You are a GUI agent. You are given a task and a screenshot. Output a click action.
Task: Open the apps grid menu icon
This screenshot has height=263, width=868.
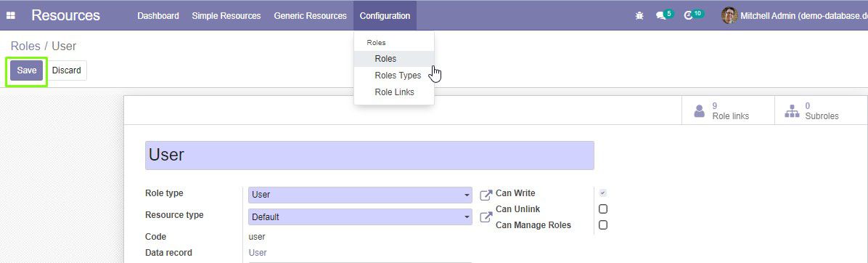point(10,15)
